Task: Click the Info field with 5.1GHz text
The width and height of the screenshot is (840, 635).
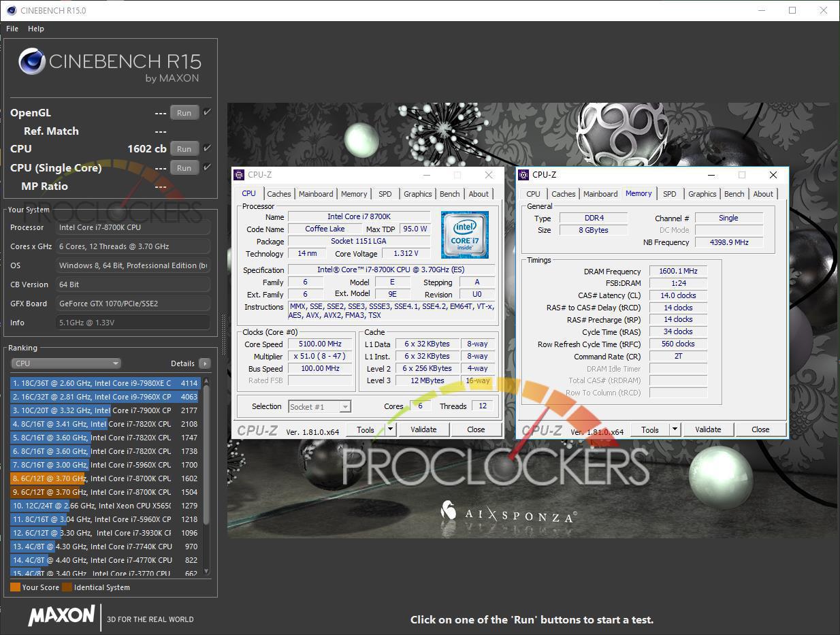Action: pyautogui.click(x=133, y=323)
